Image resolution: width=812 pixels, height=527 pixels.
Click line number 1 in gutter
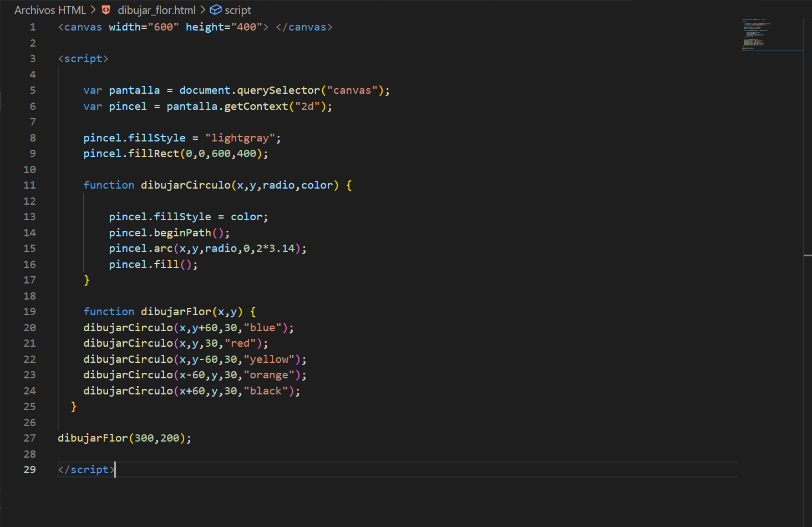(x=33, y=27)
